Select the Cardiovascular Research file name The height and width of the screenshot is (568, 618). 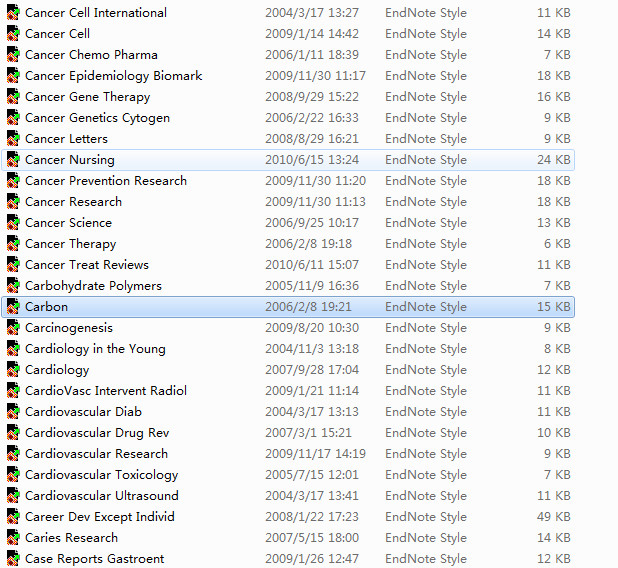tap(97, 454)
